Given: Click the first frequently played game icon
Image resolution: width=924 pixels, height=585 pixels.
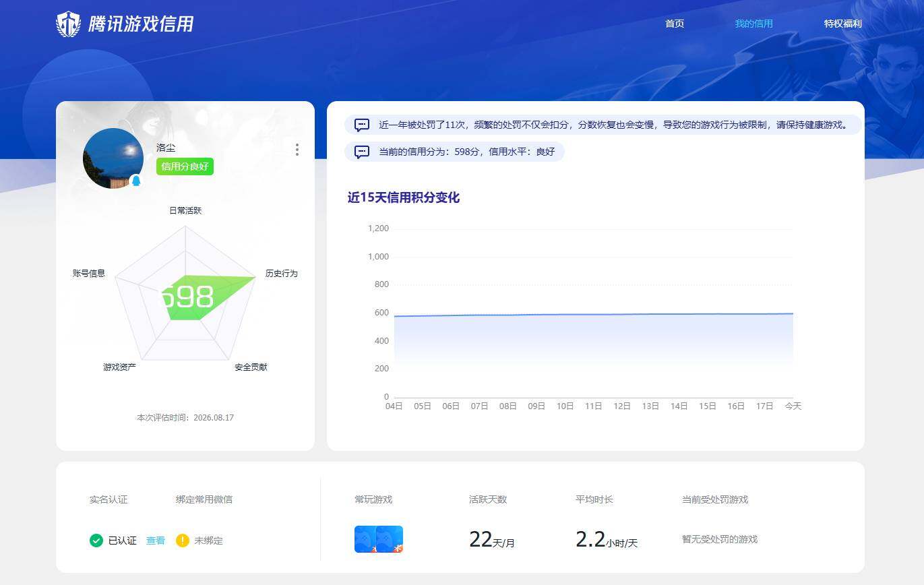Looking at the screenshot, I should 365,539.
